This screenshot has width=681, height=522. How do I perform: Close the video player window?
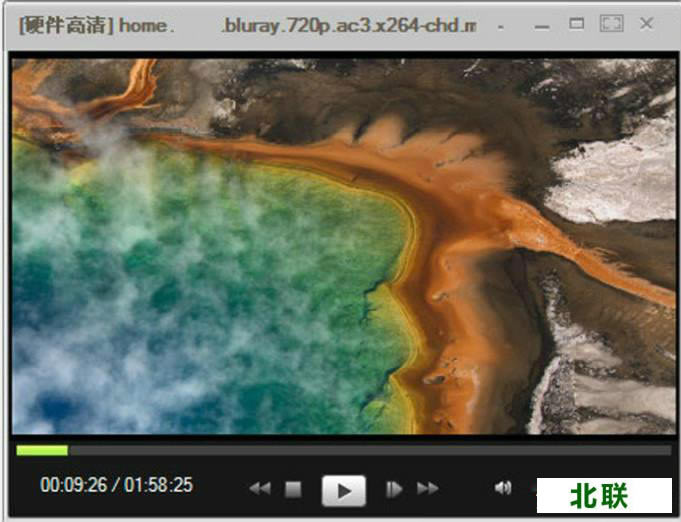(x=647, y=24)
